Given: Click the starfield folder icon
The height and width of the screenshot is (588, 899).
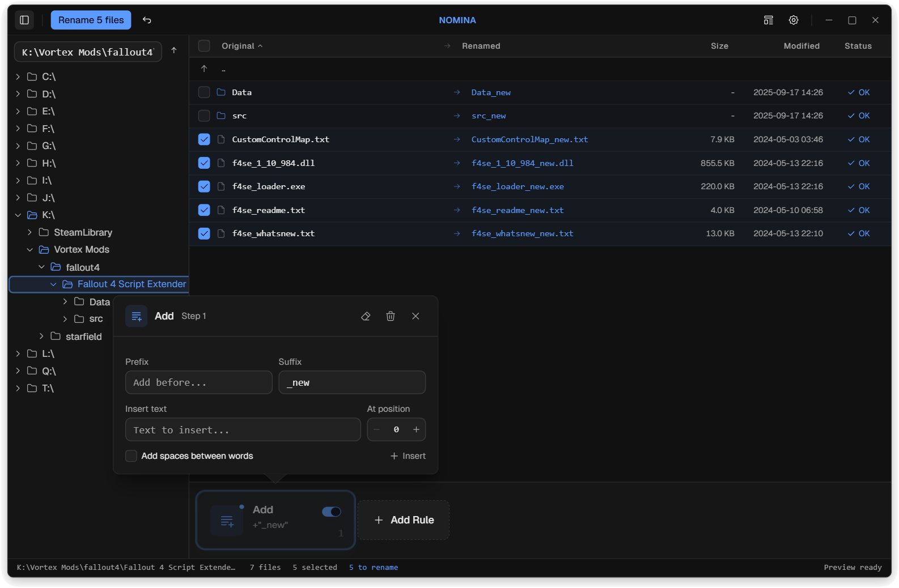Looking at the screenshot, I should tap(56, 336).
